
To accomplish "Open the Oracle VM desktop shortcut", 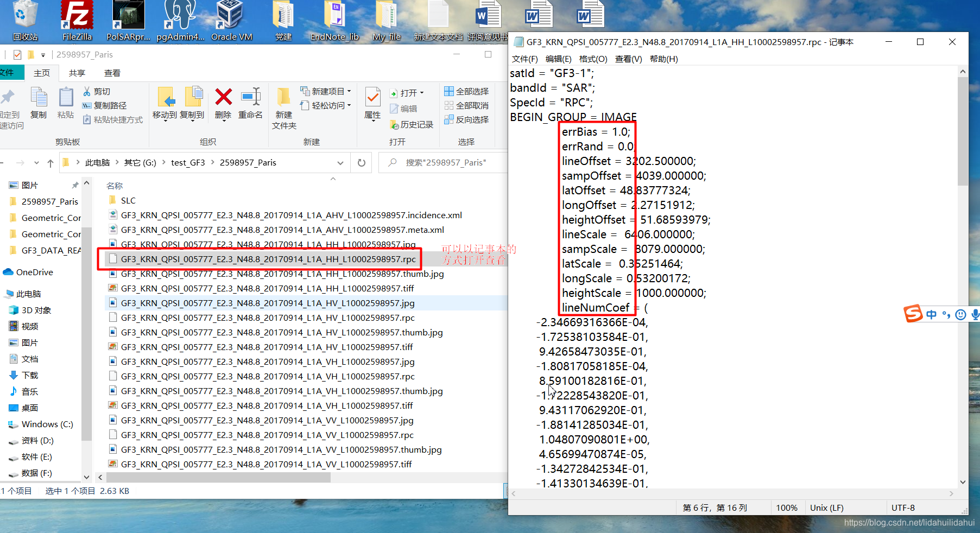I will pyautogui.click(x=231, y=21).
